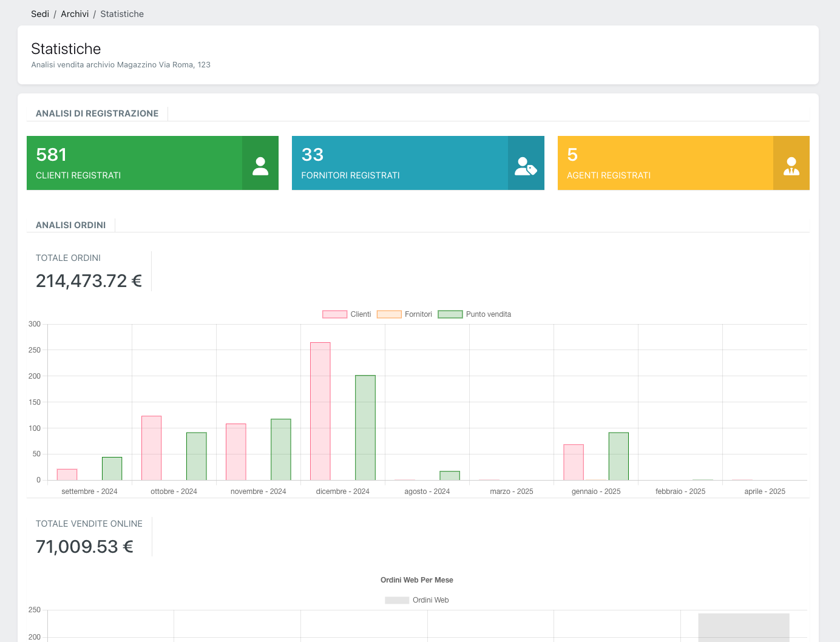This screenshot has width=840, height=642.
Task: Click the settembre 2024 Clienti pink bar
Action: click(x=67, y=475)
